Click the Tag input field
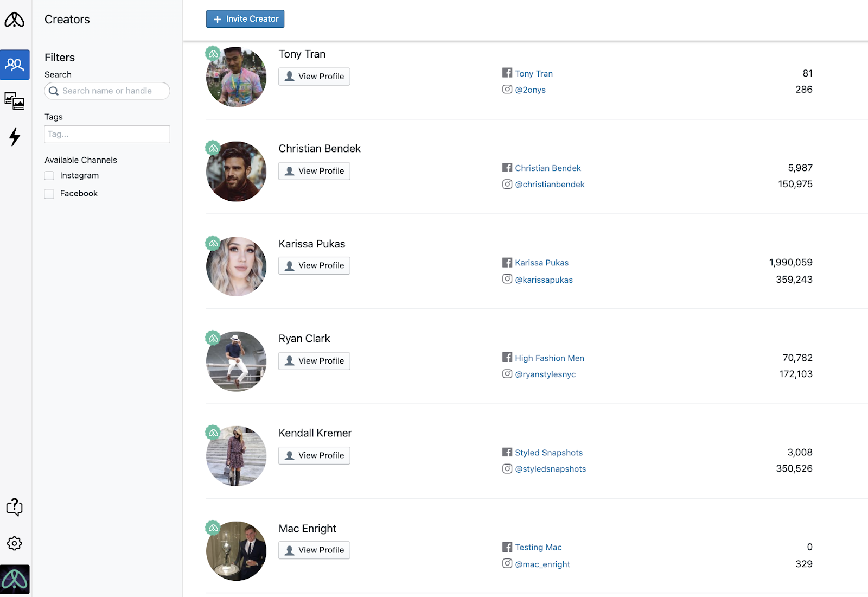The width and height of the screenshot is (868, 597). [x=107, y=134]
